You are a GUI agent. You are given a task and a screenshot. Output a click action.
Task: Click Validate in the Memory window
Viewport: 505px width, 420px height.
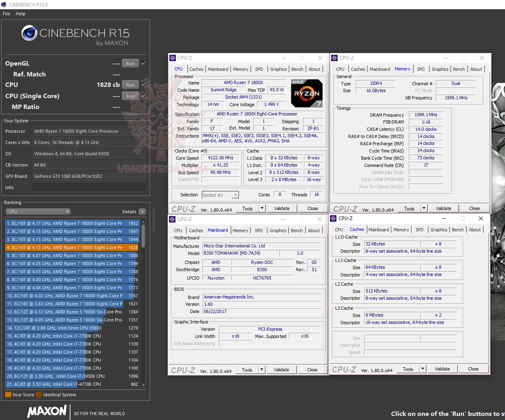[443, 208]
